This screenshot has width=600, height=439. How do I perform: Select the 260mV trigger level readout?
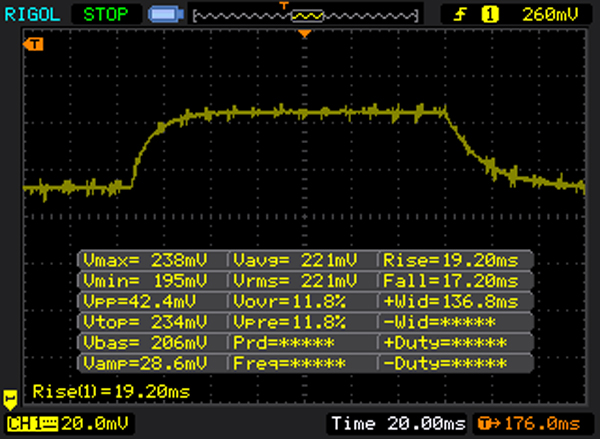point(552,14)
